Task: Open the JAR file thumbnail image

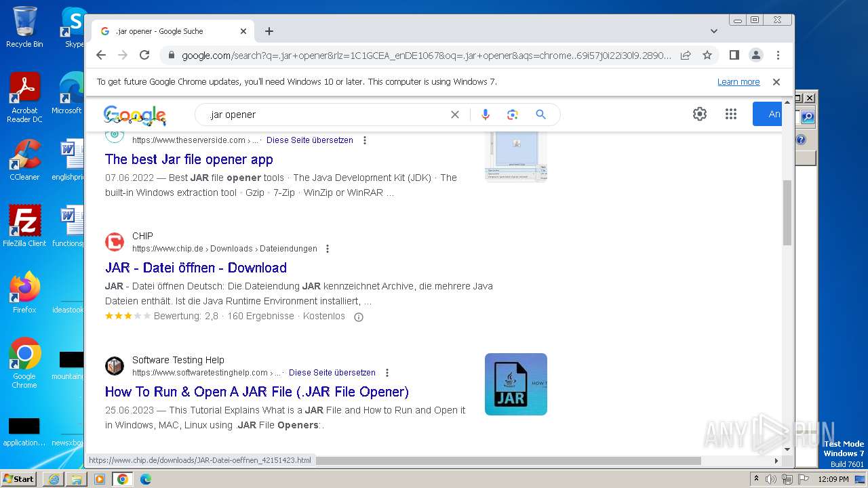Action: pyautogui.click(x=516, y=384)
